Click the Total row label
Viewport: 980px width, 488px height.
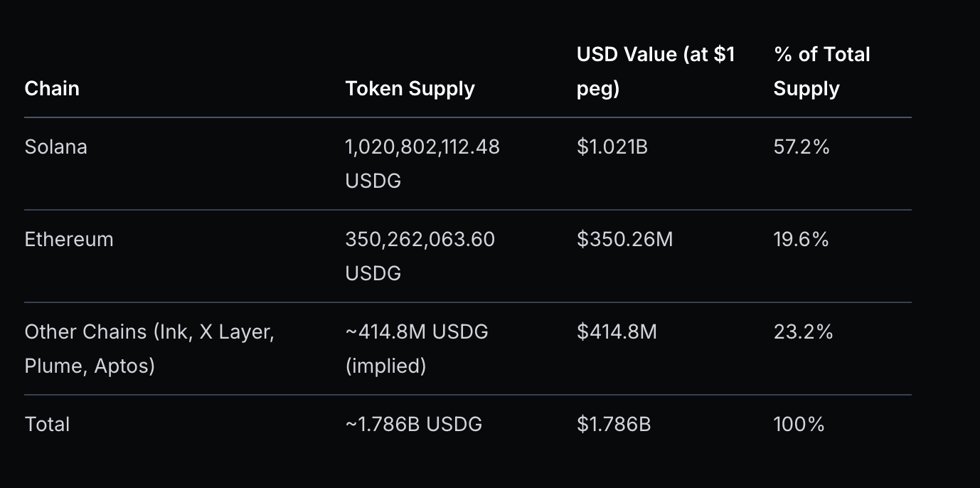click(47, 425)
